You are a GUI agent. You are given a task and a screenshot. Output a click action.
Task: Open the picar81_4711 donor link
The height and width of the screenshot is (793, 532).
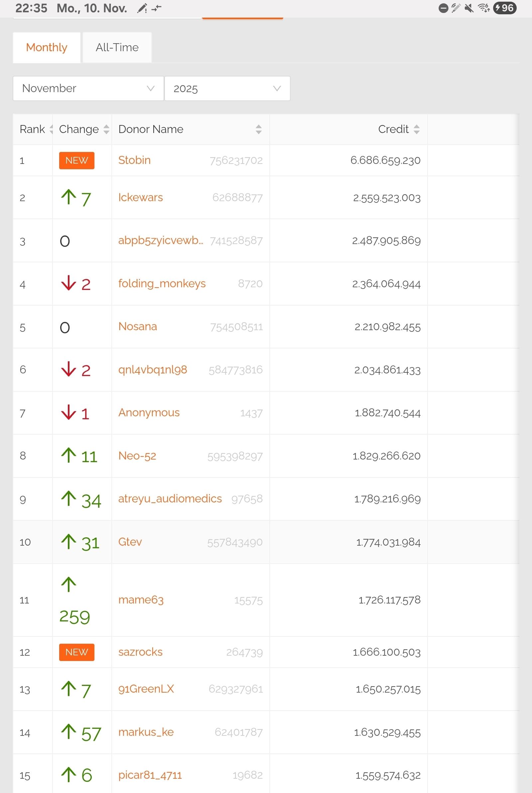[150, 775]
